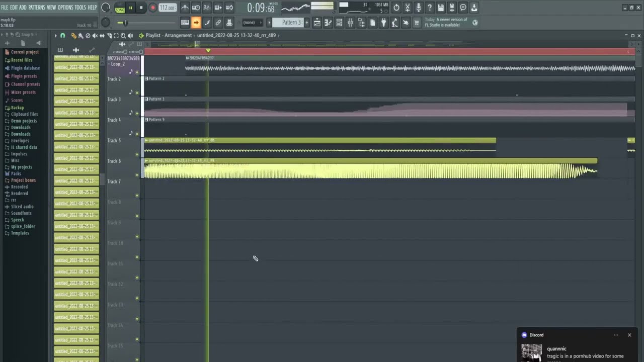The height and width of the screenshot is (362, 644).
Task: Click the tempo field showing 112.000
Action: 168,8
